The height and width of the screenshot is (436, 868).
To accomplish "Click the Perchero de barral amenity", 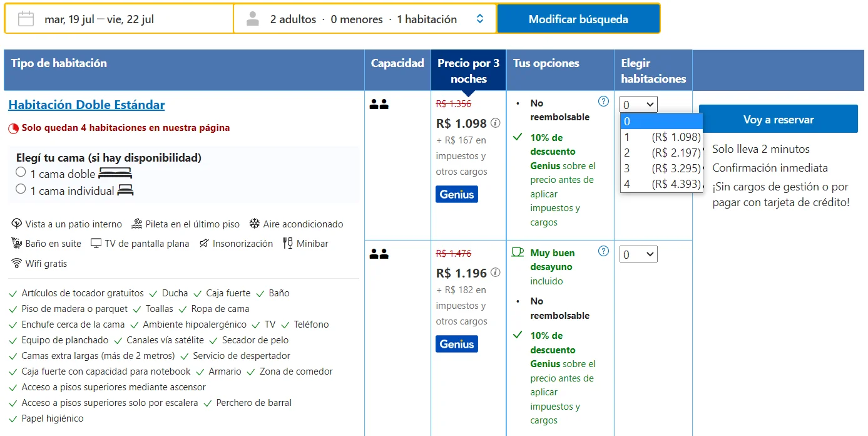I will coord(253,403).
